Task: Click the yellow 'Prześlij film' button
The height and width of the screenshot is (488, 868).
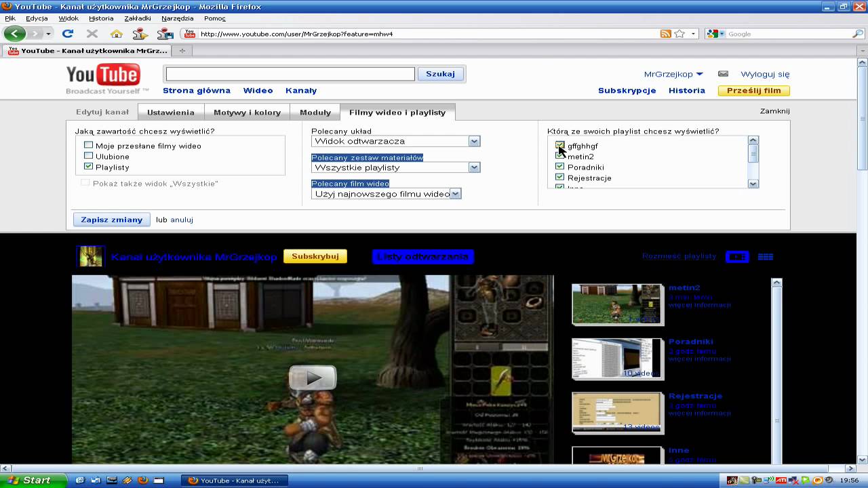Action: 754,90
